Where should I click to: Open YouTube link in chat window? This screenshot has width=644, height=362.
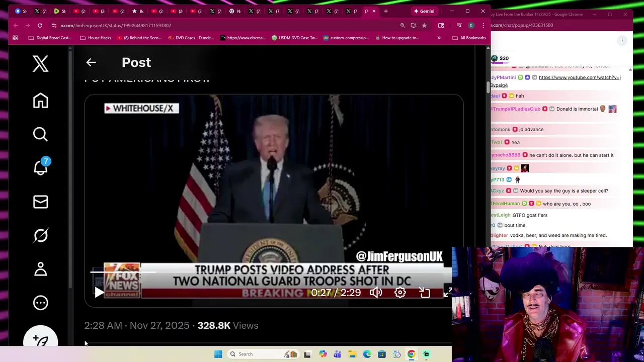coord(580,77)
